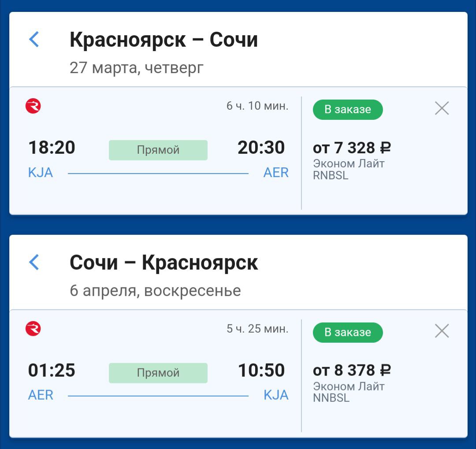The height and width of the screenshot is (449, 476).
Task: Click the KJA departure airport code link
Action: [41, 173]
